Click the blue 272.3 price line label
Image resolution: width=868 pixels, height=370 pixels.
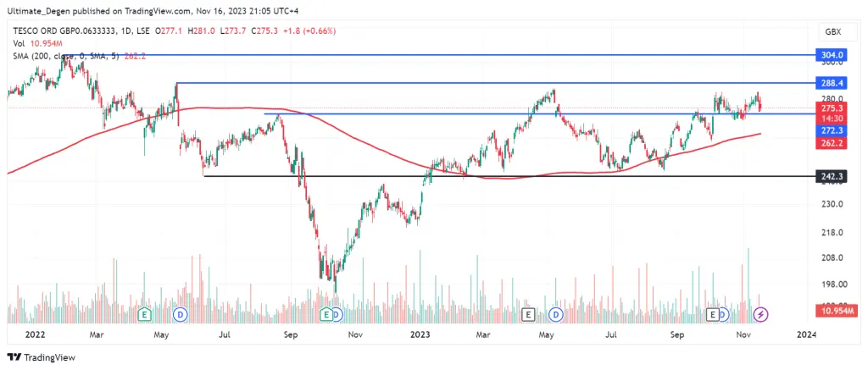(x=832, y=130)
